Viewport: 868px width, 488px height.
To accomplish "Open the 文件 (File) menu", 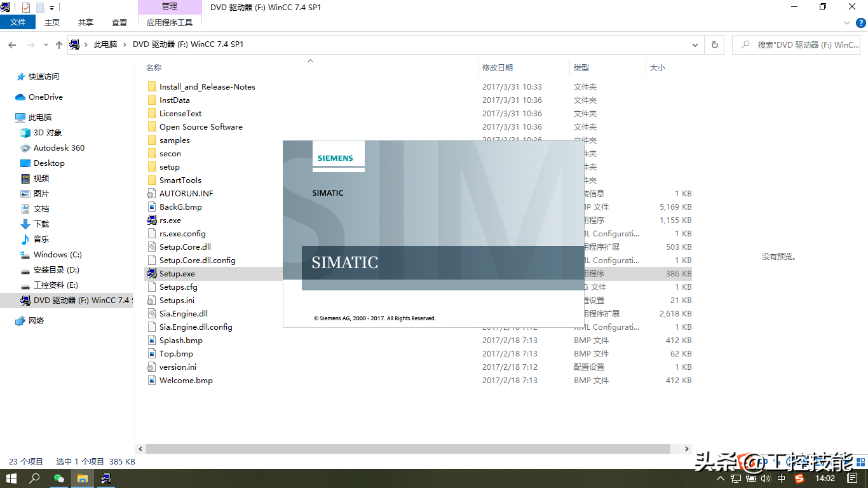I will tap(18, 22).
